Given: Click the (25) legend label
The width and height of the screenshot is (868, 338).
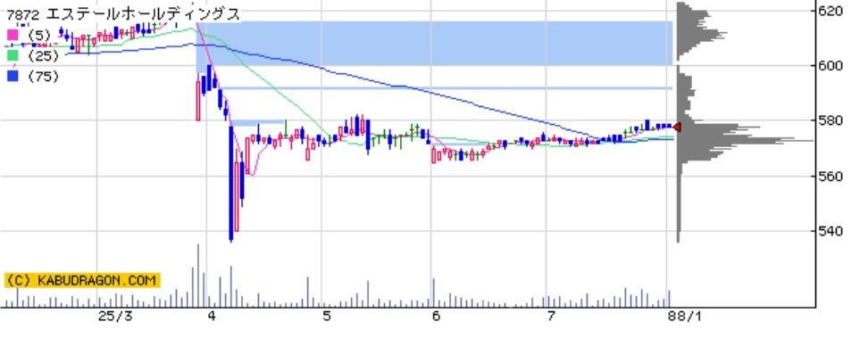Looking at the screenshot, I should [43, 56].
